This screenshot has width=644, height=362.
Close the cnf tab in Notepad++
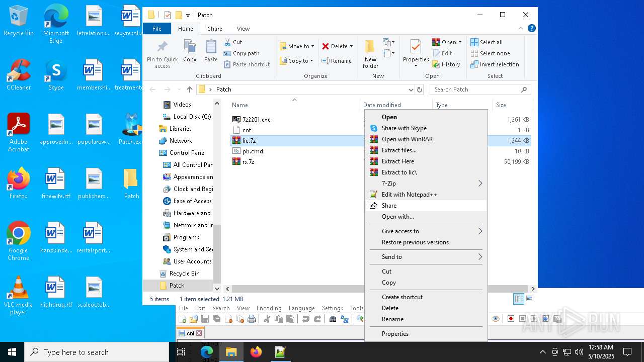coord(199,333)
